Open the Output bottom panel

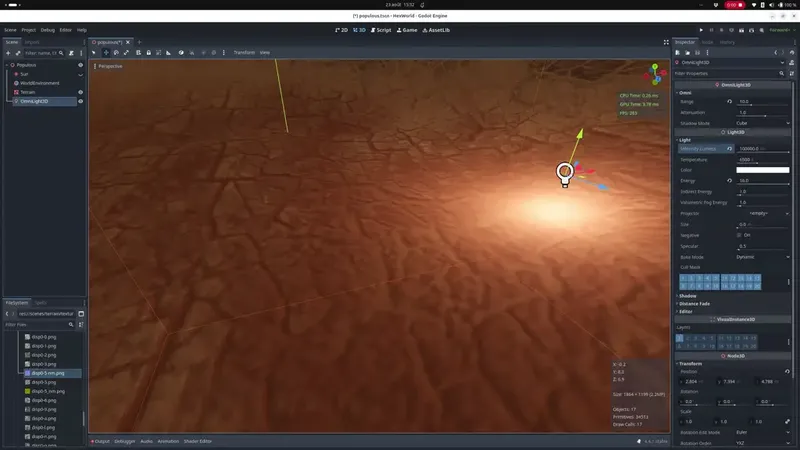pos(101,441)
